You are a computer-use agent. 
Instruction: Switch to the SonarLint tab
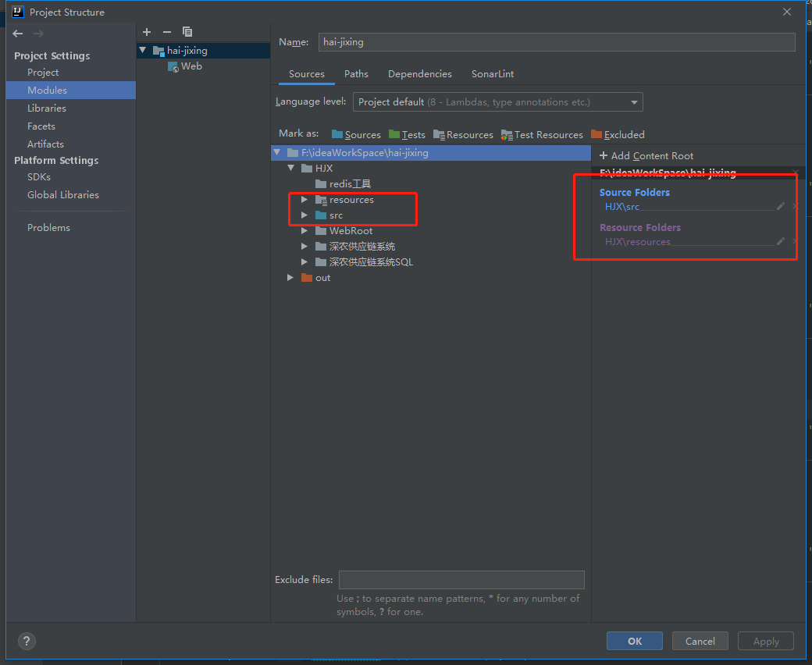[x=493, y=74]
